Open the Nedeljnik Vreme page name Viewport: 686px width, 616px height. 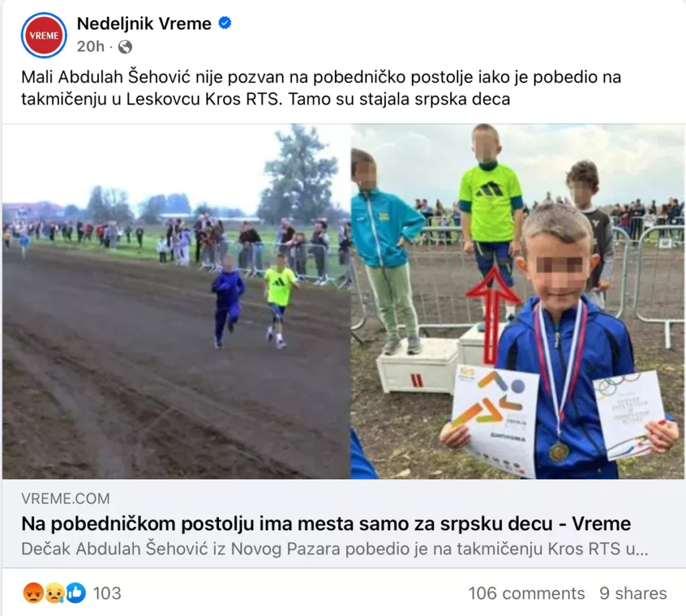[x=144, y=23]
